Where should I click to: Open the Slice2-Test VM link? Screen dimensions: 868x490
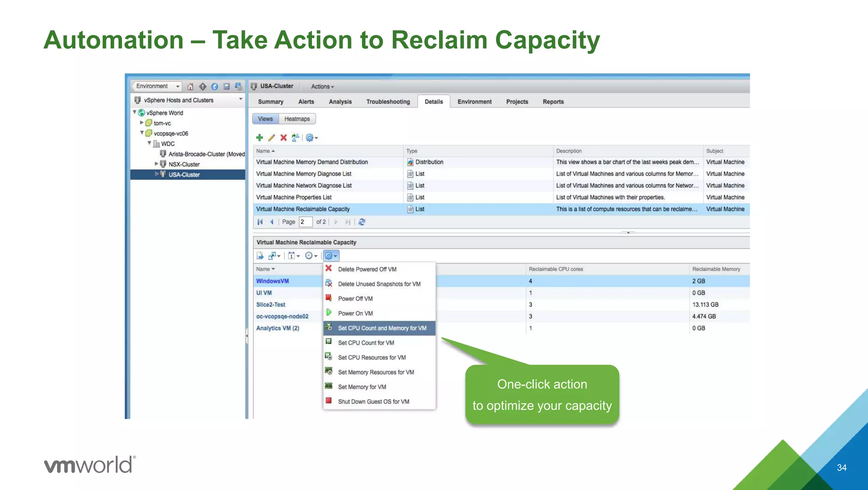(271, 305)
